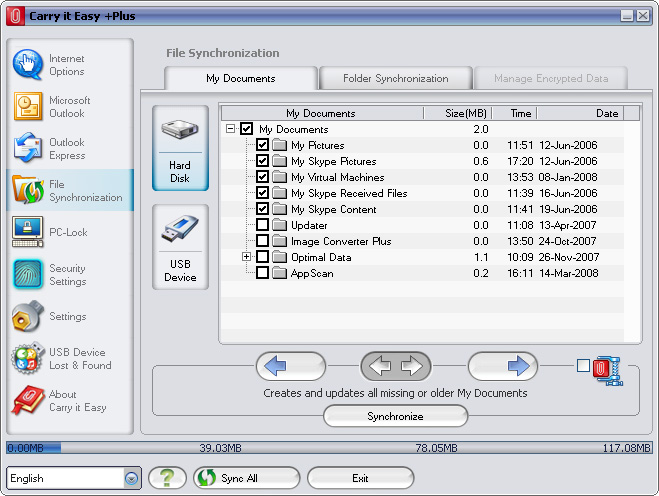Viewport: 659px width, 496px height.
Task: Open the English language dropdown arrow
Action: (132, 478)
